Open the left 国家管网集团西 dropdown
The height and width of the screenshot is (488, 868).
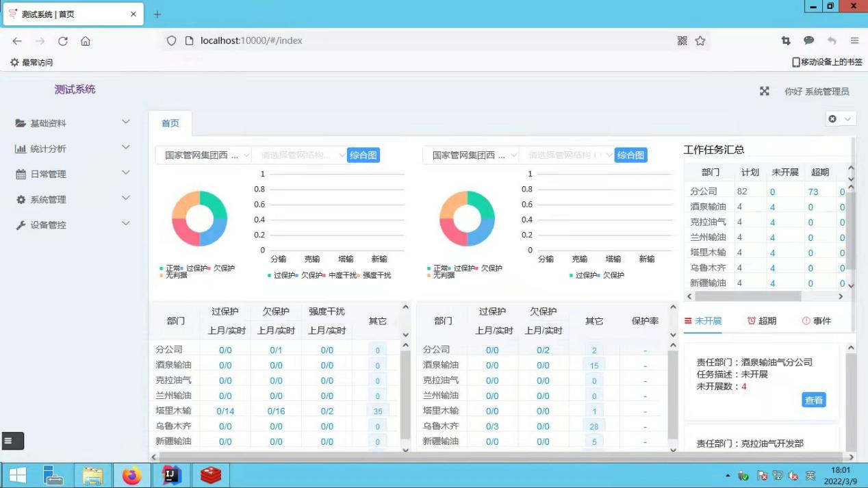203,155
